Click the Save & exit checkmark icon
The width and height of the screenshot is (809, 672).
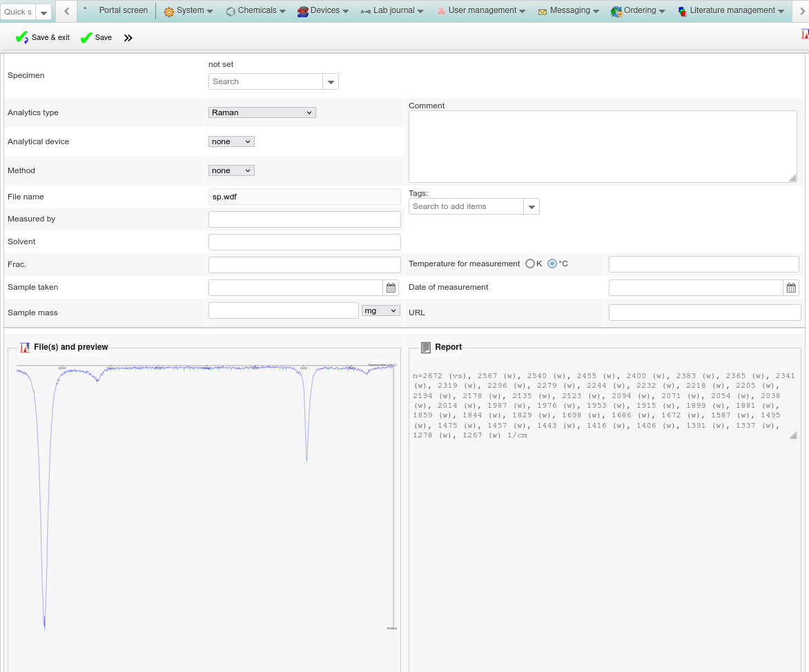(x=21, y=38)
